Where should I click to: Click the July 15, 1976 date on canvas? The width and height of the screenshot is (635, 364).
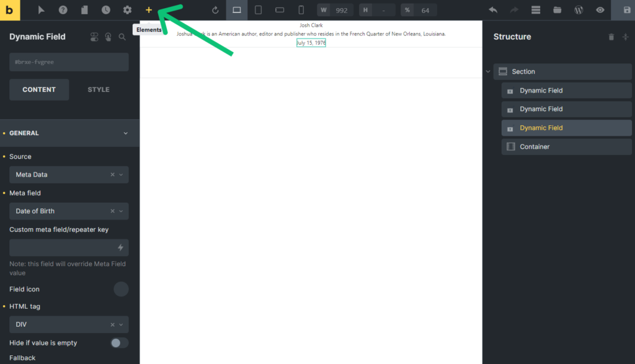click(311, 43)
